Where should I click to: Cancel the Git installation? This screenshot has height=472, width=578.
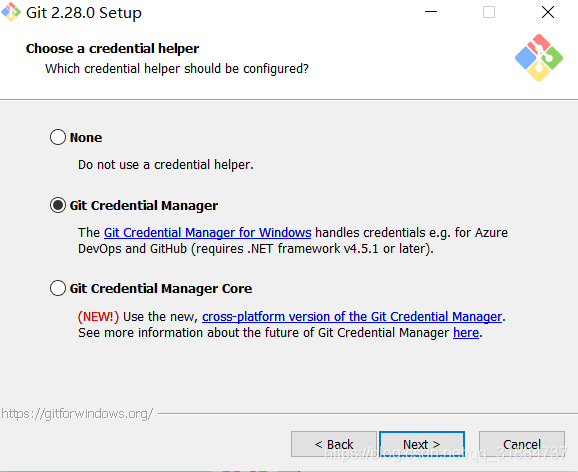coord(522,444)
